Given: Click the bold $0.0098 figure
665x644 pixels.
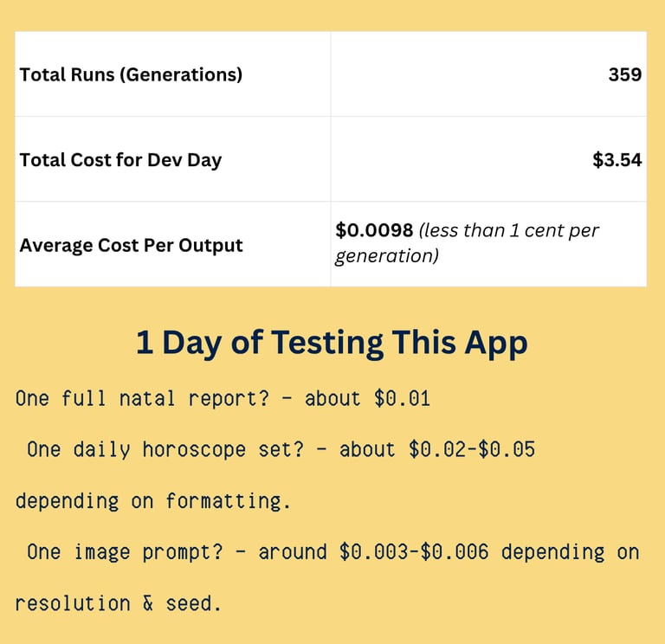Looking at the screenshot, I should [x=374, y=231].
